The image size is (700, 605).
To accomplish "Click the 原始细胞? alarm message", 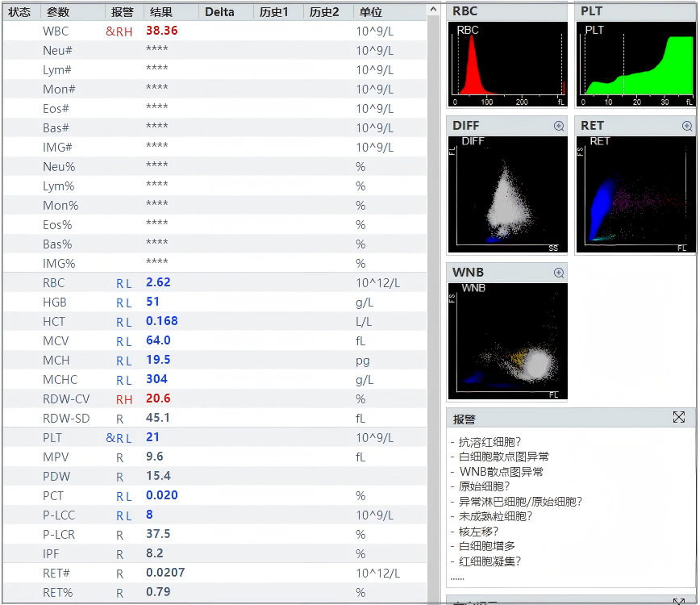I will 484,486.
